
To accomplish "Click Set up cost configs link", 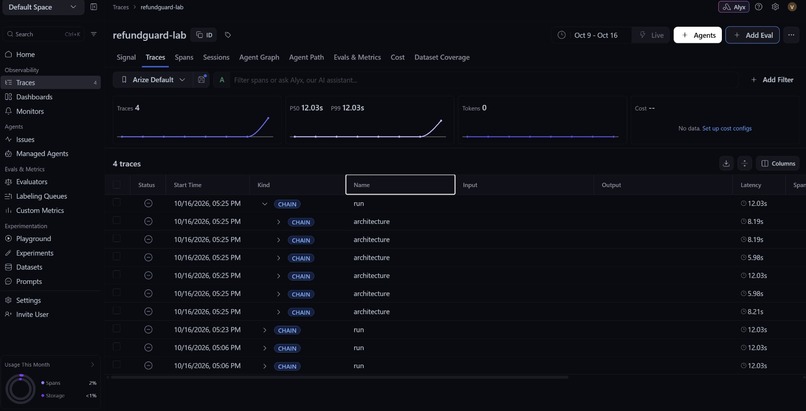I will coord(727,128).
